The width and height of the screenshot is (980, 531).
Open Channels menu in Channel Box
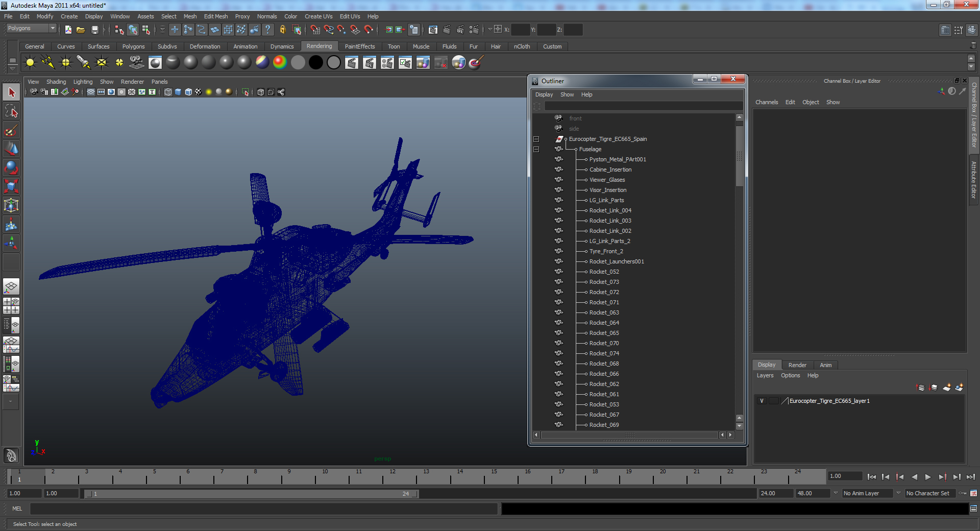(x=767, y=102)
